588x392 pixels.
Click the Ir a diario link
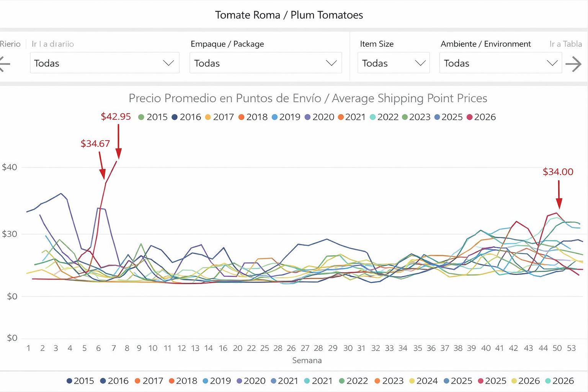(x=53, y=44)
